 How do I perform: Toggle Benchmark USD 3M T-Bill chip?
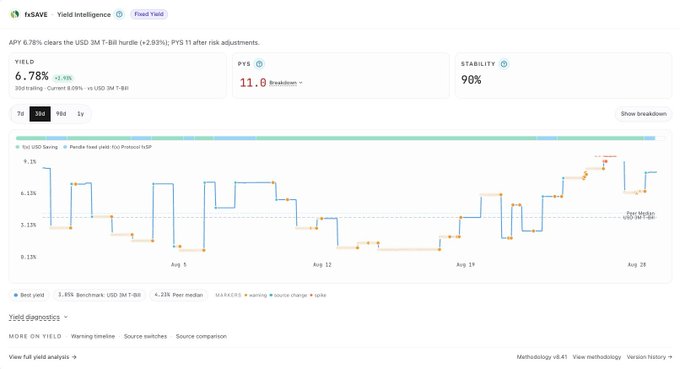(x=99, y=295)
